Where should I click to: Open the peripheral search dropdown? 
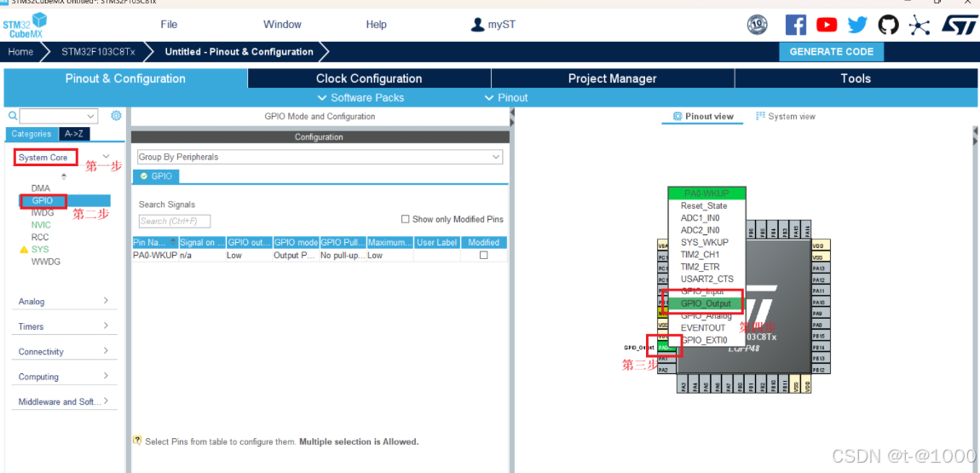click(x=92, y=116)
